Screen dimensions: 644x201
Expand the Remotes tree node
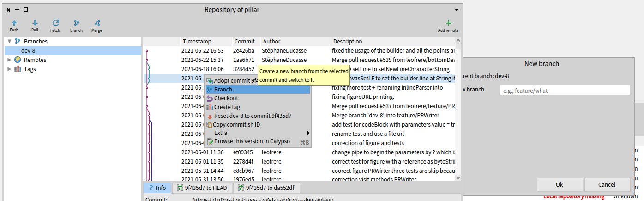click(9, 60)
